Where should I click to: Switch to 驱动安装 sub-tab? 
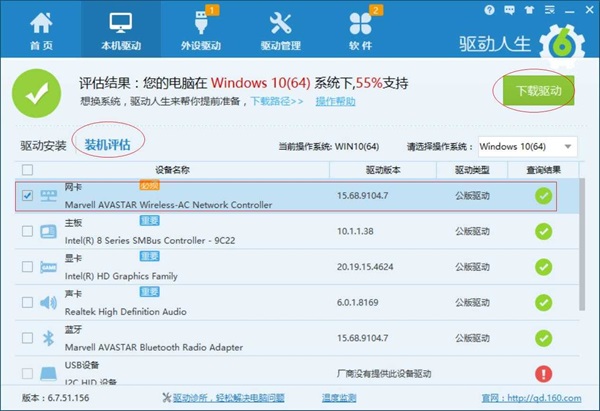click(43, 146)
